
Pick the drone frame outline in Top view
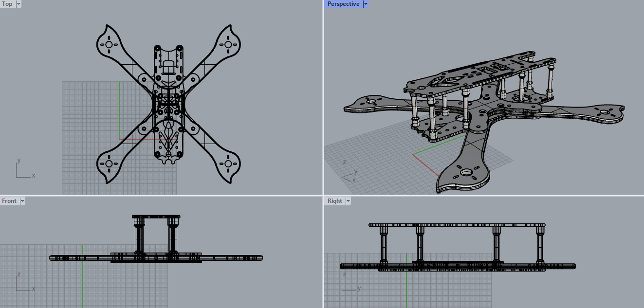168,105
